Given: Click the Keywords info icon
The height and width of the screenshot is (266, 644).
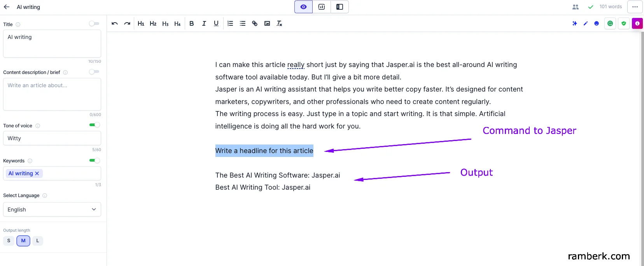Looking at the screenshot, I should tap(30, 161).
